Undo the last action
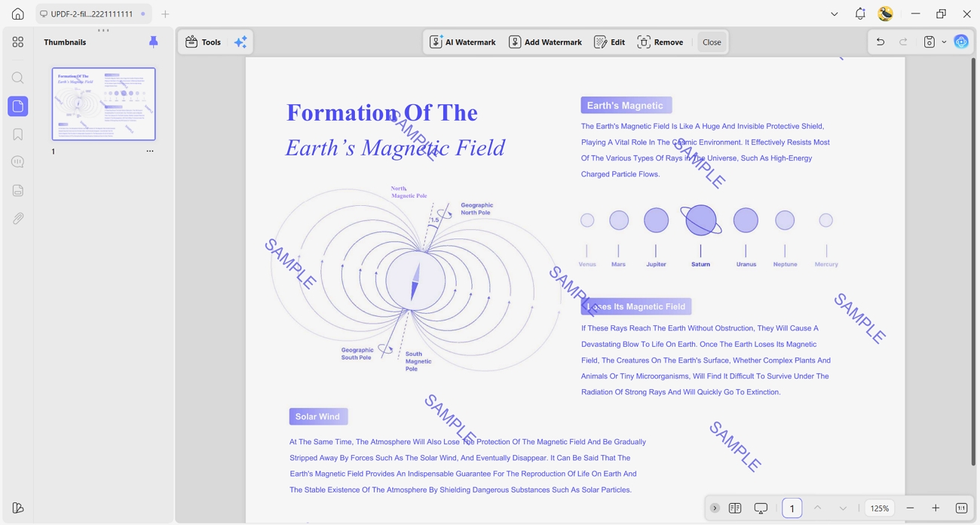The image size is (980, 525). point(880,42)
